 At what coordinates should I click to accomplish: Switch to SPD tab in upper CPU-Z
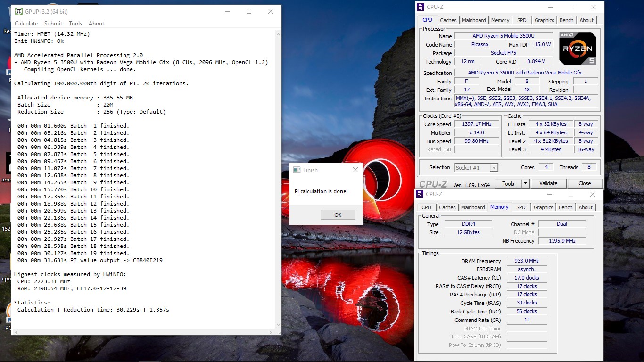pos(522,20)
